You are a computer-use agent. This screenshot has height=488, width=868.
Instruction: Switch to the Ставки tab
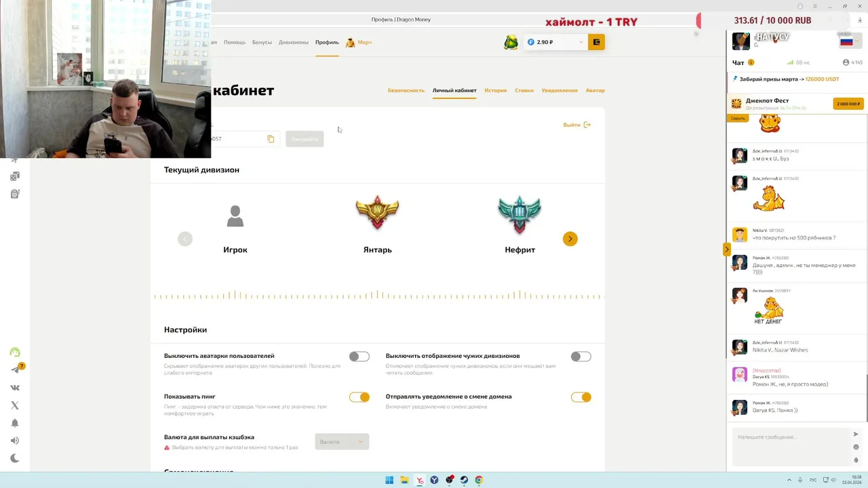coord(524,90)
